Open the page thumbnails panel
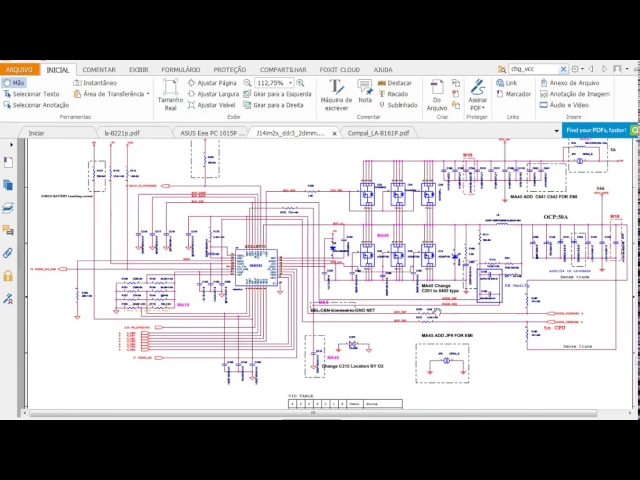 click(8, 185)
